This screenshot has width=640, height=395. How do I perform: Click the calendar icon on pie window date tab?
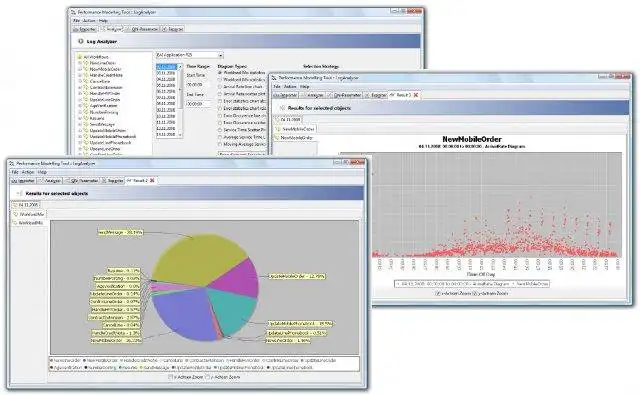click(15, 205)
